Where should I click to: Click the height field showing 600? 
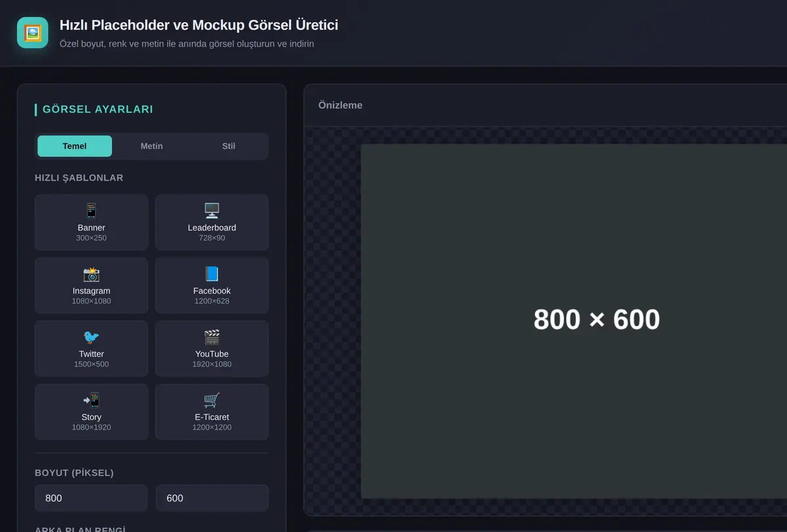click(x=212, y=499)
